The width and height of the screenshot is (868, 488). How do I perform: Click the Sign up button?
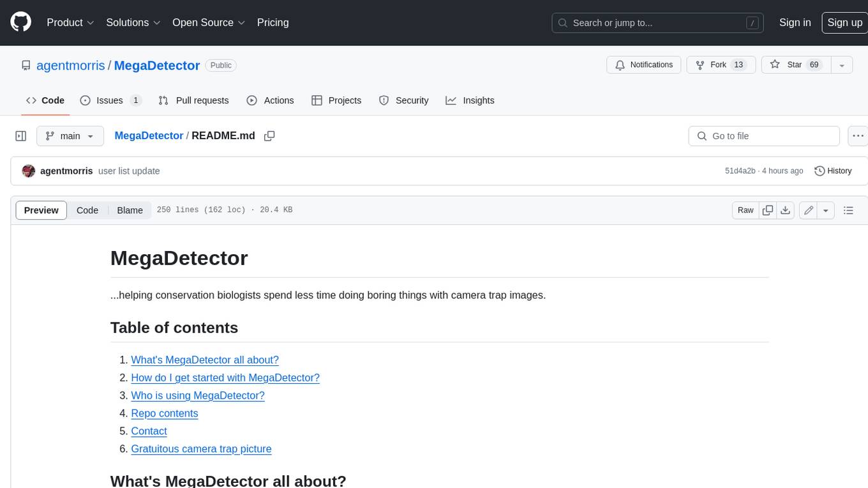pyautogui.click(x=844, y=22)
